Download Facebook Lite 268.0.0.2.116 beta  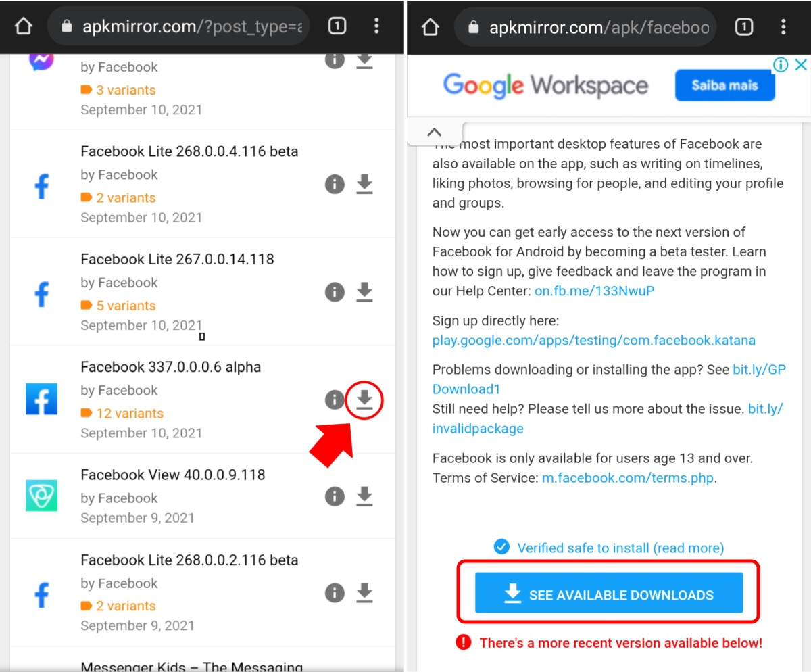pyautogui.click(x=365, y=593)
